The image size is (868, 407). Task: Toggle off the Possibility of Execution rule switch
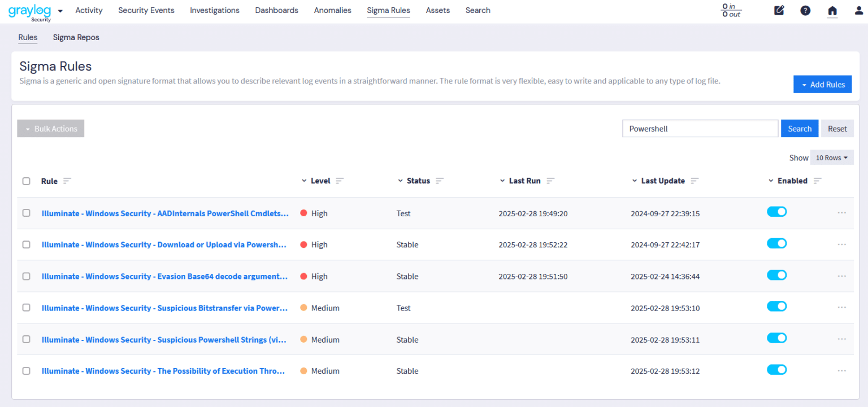(776, 370)
